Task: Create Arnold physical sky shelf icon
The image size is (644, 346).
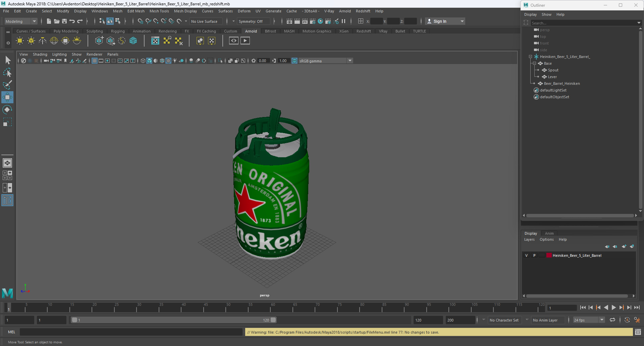Action: [77, 41]
